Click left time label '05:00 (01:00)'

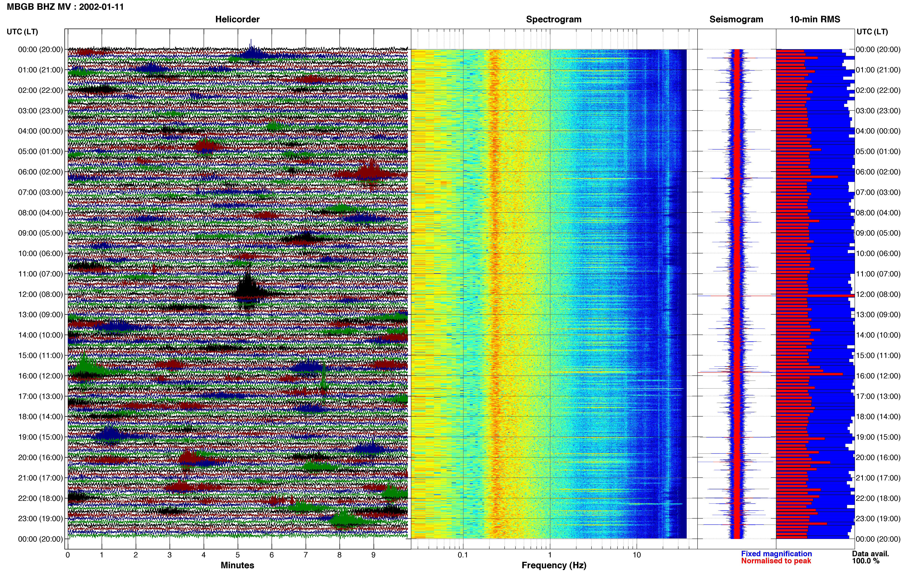[41, 151]
